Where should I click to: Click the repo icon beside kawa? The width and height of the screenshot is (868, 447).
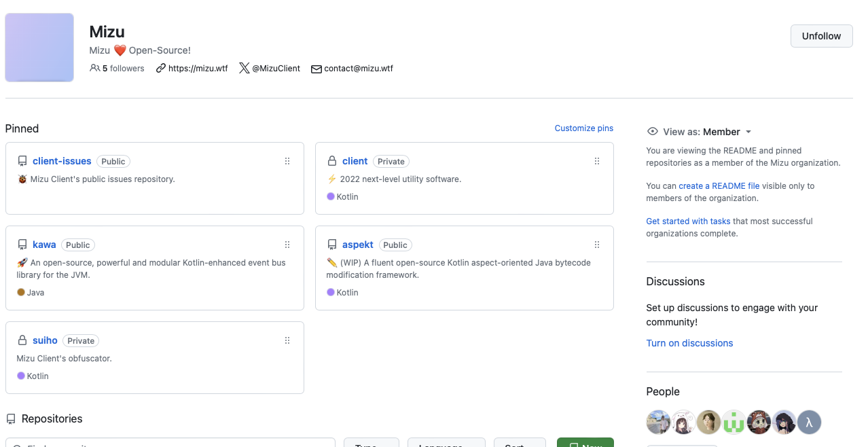(x=22, y=245)
